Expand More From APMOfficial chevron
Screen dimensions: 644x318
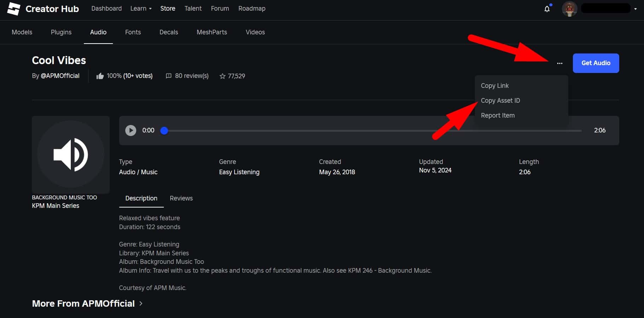[141, 303]
